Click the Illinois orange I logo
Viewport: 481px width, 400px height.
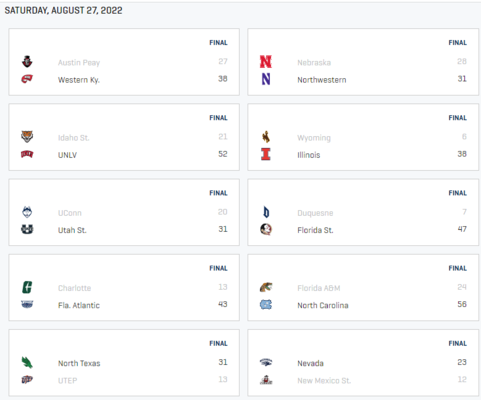[266, 154]
